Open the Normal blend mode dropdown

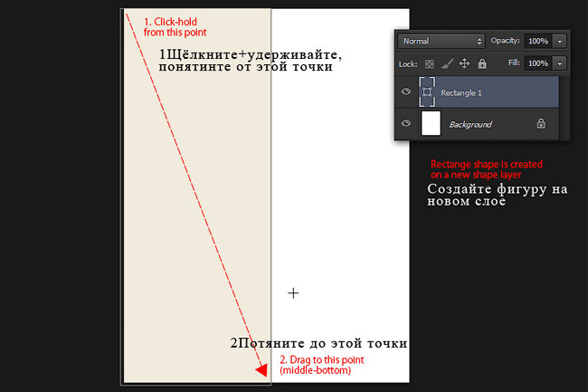[441, 41]
